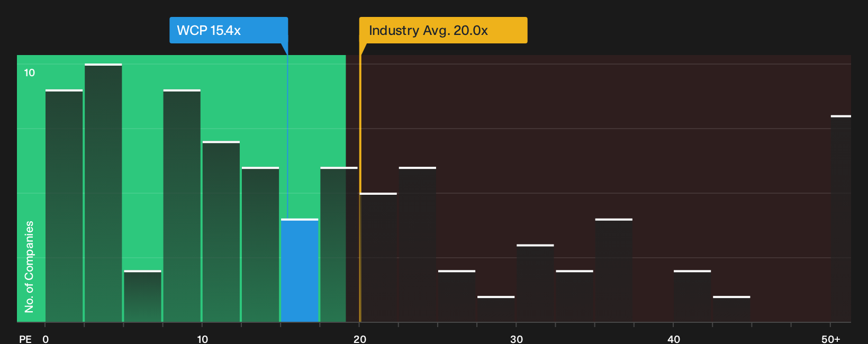Click the x-axis label 40
Screen dimensions: 868x344
(674, 339)
